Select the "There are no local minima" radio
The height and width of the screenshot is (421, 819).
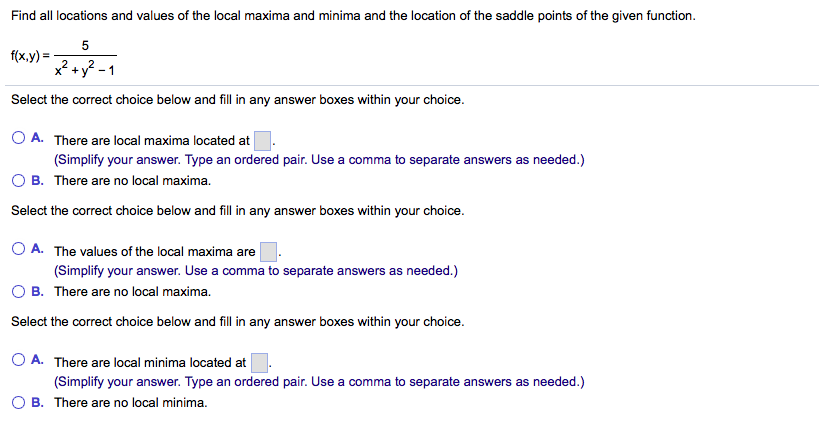pos(18,402)
